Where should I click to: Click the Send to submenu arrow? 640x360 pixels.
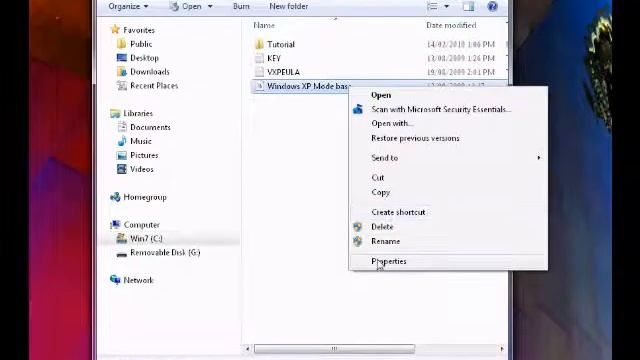[x=539, y=158]
